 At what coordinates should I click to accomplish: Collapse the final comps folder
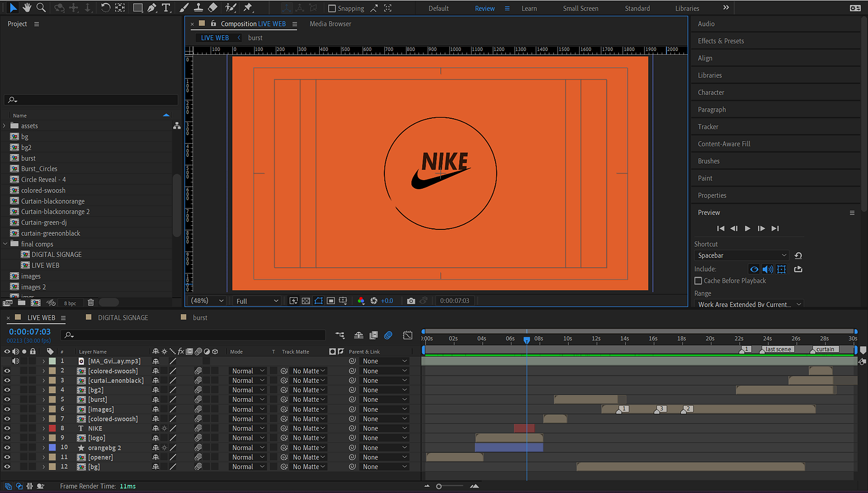5,244
